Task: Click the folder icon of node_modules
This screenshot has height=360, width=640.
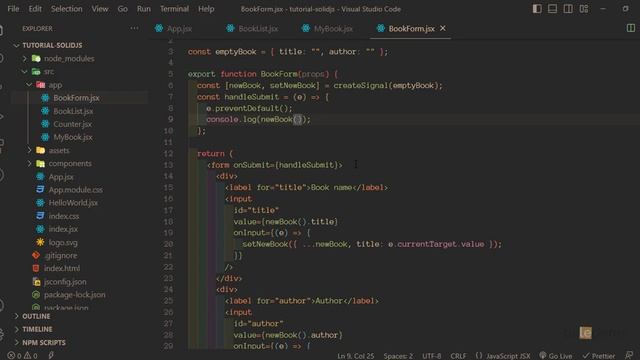Action: coord(36,59)
